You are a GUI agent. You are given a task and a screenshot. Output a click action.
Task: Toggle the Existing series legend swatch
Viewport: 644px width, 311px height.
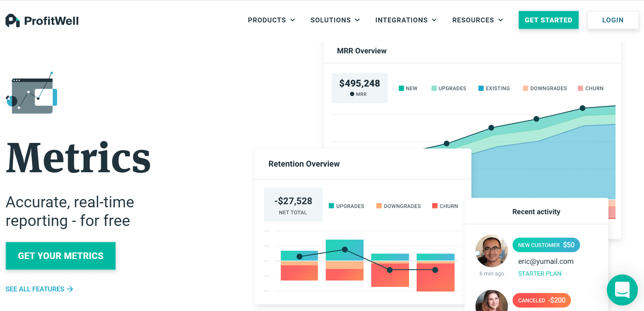[481, 88]
